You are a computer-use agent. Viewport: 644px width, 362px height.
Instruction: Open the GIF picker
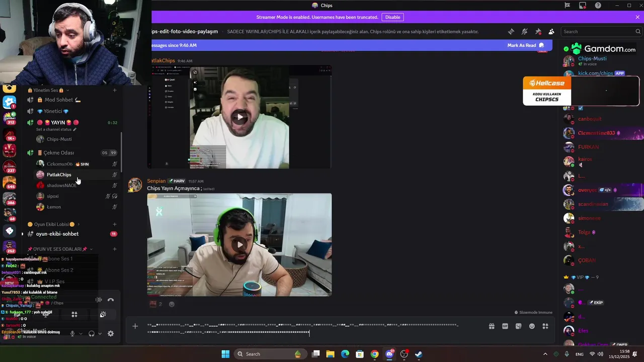(505, 326)
